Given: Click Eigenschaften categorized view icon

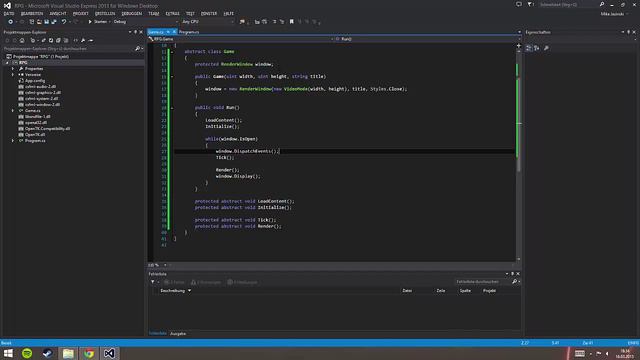Looking at the screenshot, I should click(x=529, y=48).
